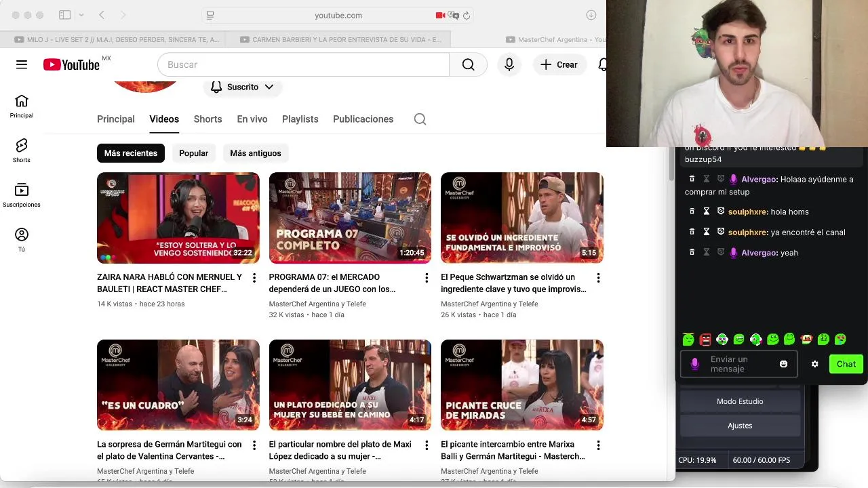The width and height of the screenshot is (868, 488).
Task: Open options for Maxi López plato video
Action: click(427, 445)
